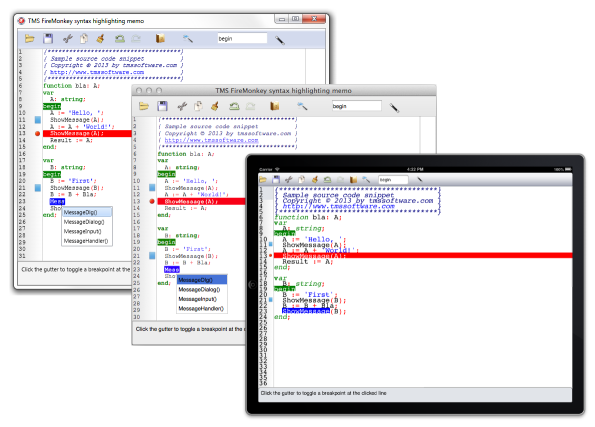
Task: Toggle blue bookmark on line 21 in Windows window
Action: [x=38, y=188]
